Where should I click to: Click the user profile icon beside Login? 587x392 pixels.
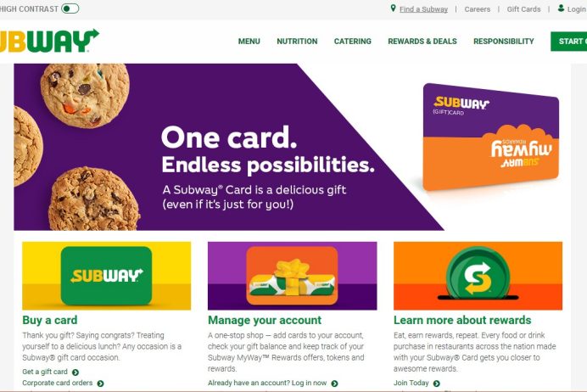coord(561,8)
